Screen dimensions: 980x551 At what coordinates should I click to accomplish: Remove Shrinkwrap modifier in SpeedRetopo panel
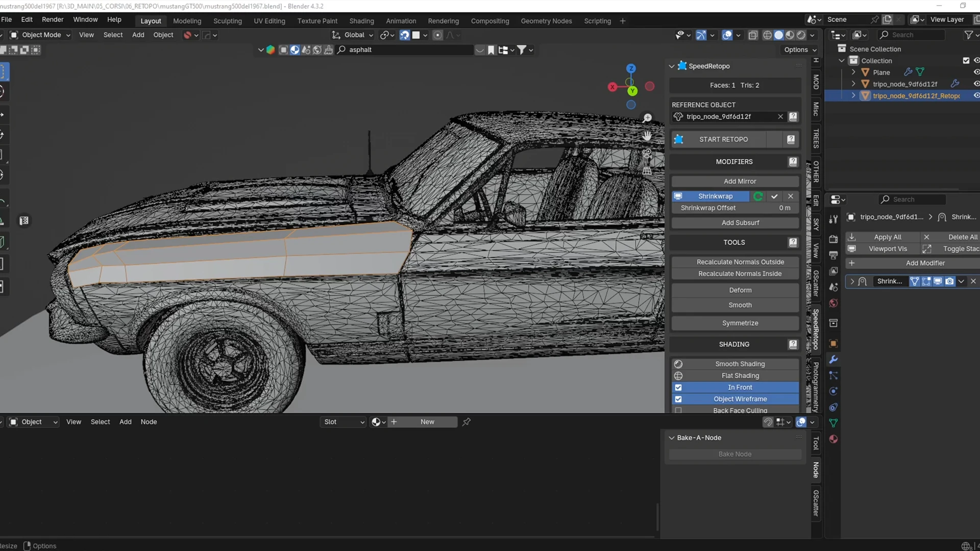coord(791,196)
